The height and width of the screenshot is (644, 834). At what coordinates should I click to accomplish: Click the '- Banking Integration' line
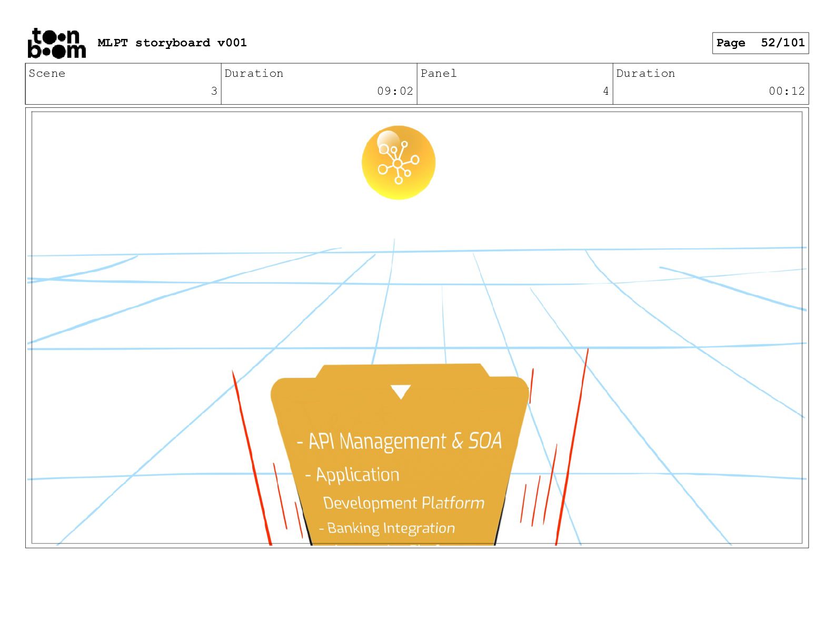387,528
